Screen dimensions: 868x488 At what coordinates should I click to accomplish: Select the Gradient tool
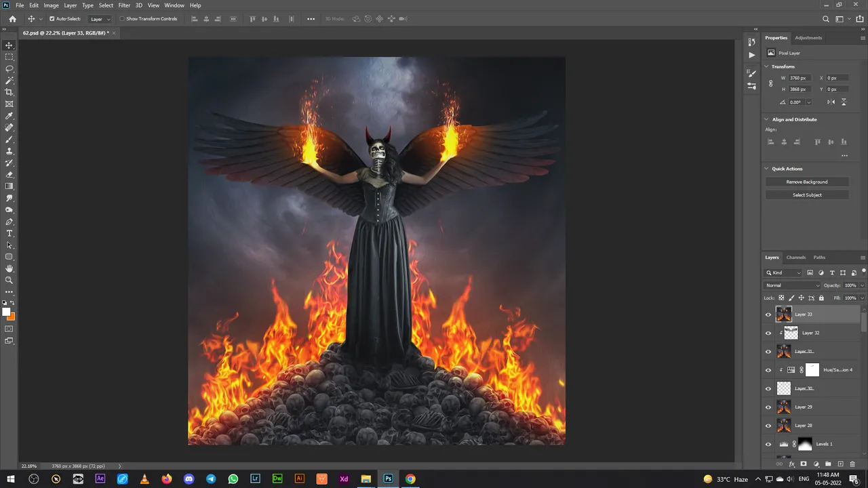pos(9,186)
